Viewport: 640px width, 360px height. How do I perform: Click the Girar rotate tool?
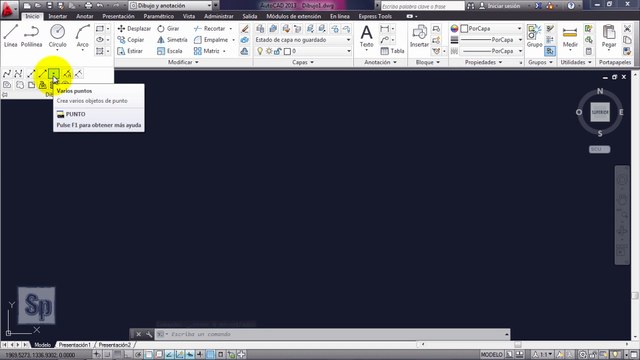coord(168,29)
